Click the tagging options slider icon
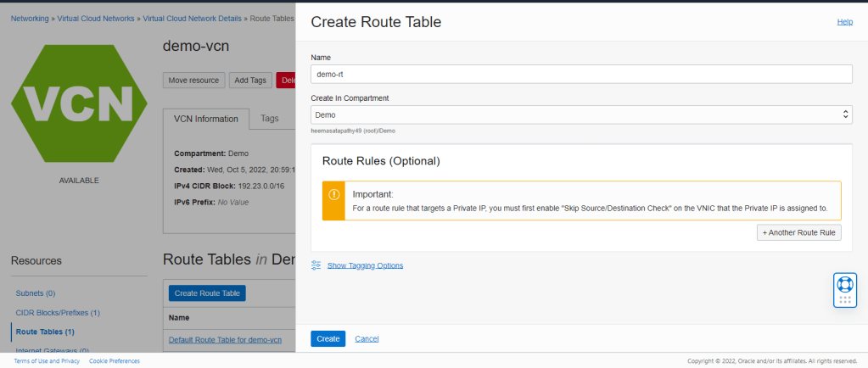The image size is (868, 368). (x=316, y=265)
